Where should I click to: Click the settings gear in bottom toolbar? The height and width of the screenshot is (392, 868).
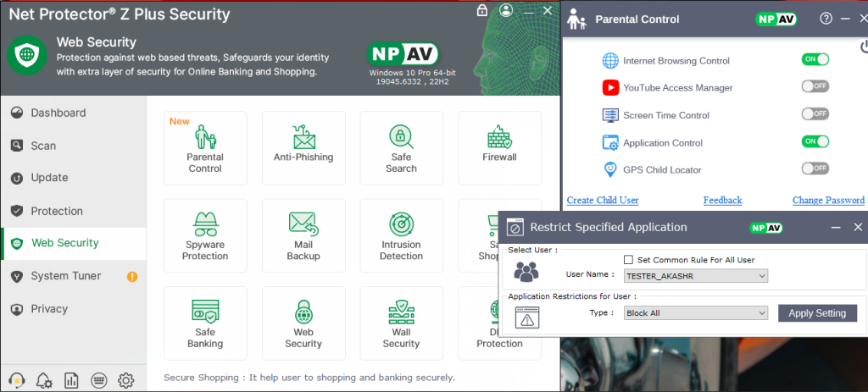point(126,379)
